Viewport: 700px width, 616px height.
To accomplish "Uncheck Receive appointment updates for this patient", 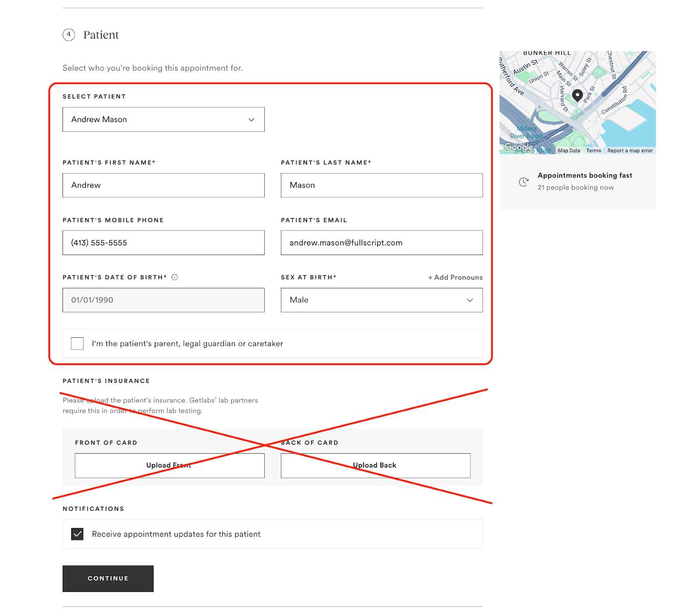I will click(77, 534).
